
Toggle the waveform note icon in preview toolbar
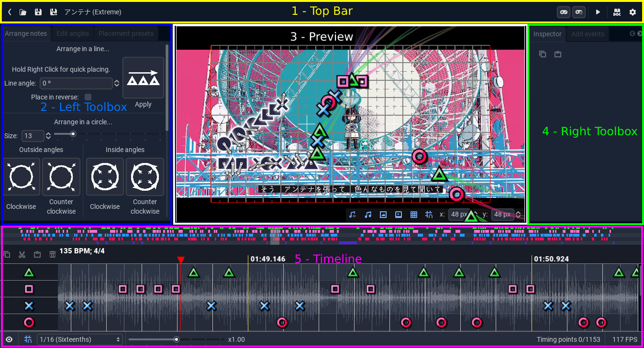(353, 215)
